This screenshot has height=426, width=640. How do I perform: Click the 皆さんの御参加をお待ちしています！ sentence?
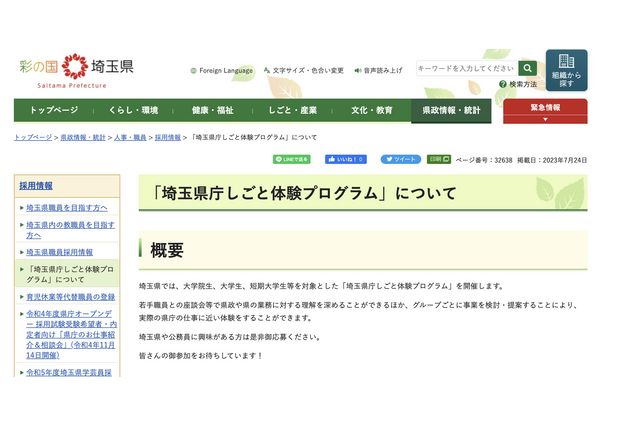[201, 356]
